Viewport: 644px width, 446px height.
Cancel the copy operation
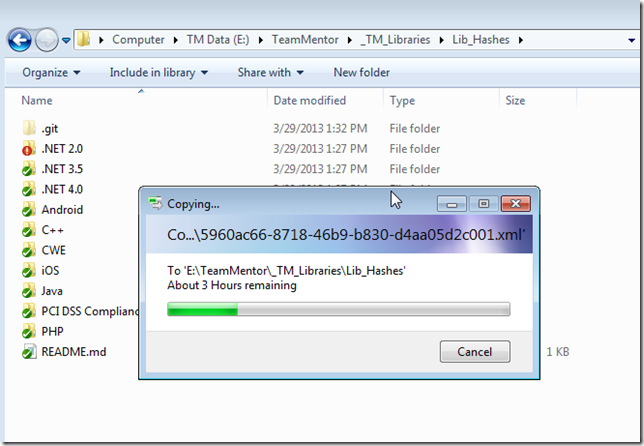coord(475,352)
